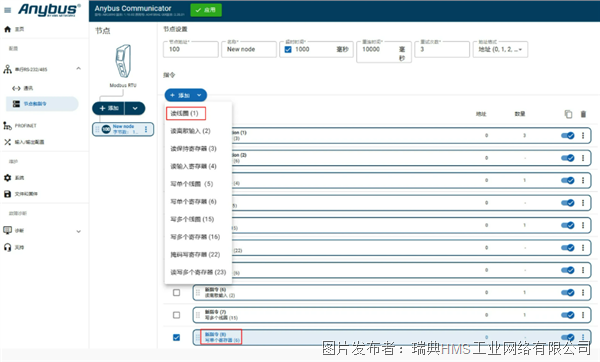Collapse the serial RS-232/485 sidebar section
Screen dimensions: 600x362
click(x=78, y=68)
